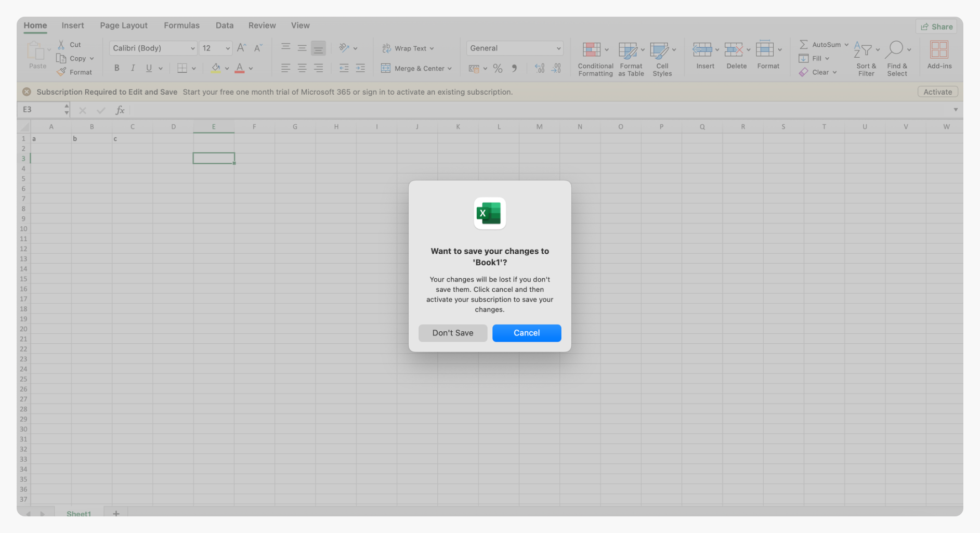The image size is (980, 533).
Task: Center text horizontally
Action: tap(302, 68)
